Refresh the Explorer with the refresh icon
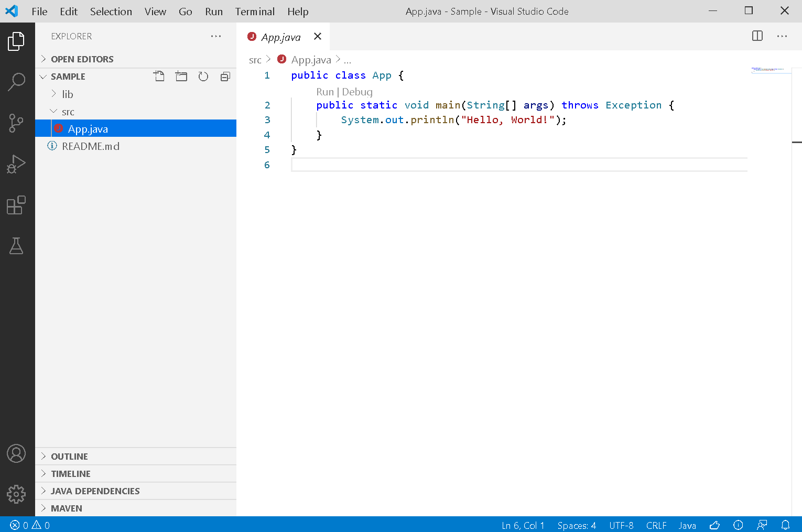 point(203,77)
